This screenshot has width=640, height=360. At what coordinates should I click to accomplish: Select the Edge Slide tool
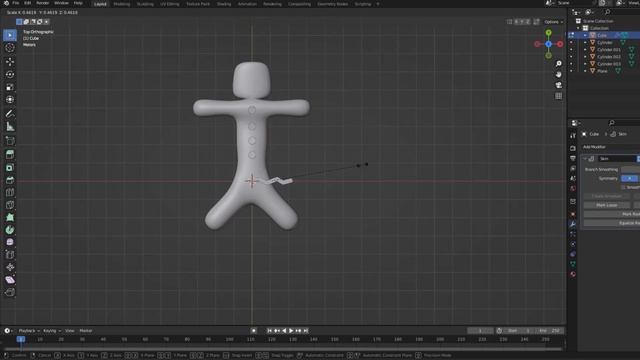(10, 255)
